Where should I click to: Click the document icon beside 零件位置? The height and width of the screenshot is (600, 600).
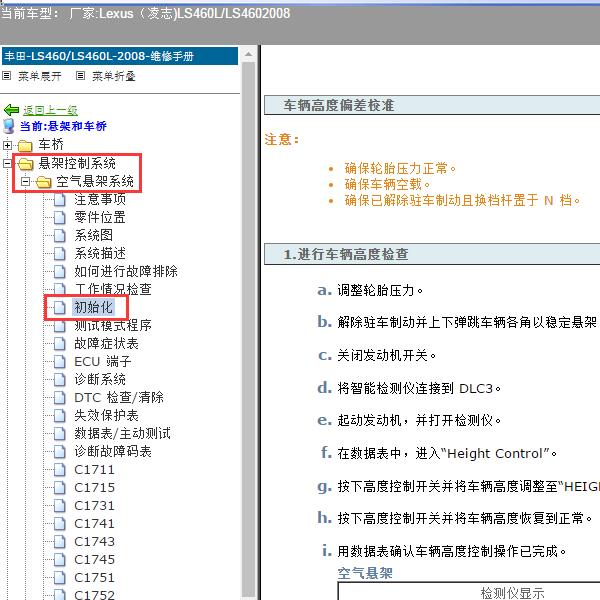tap(60, 218)
